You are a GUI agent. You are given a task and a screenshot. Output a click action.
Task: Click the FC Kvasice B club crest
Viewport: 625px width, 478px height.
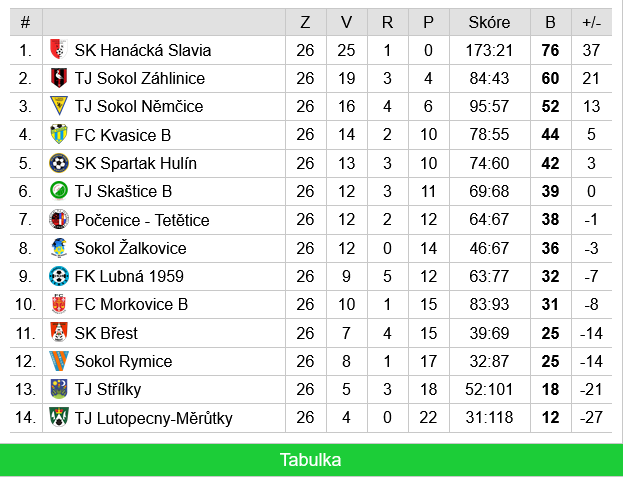click(59, 134)
